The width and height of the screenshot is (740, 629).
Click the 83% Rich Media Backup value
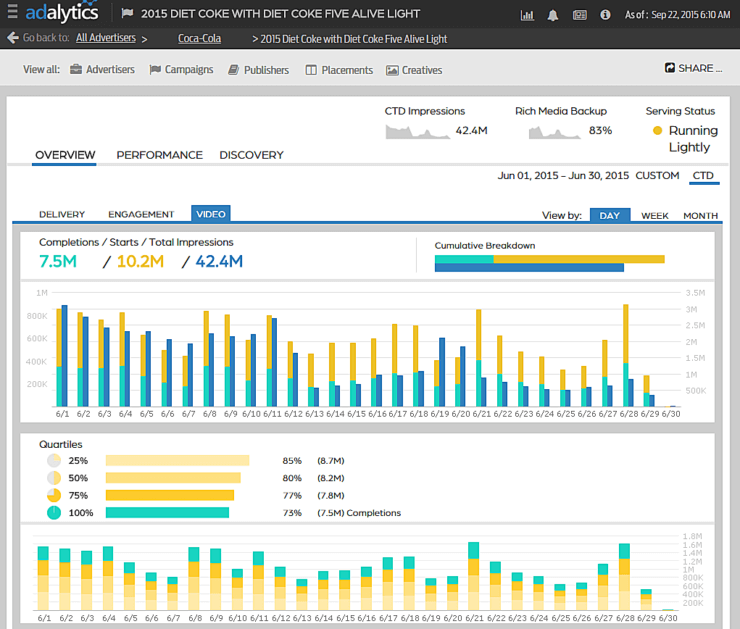pos(600,131)
